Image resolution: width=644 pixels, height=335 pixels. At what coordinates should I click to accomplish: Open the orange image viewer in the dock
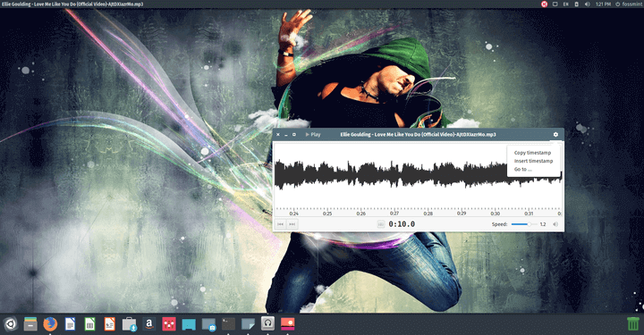(x=287, y=324)
